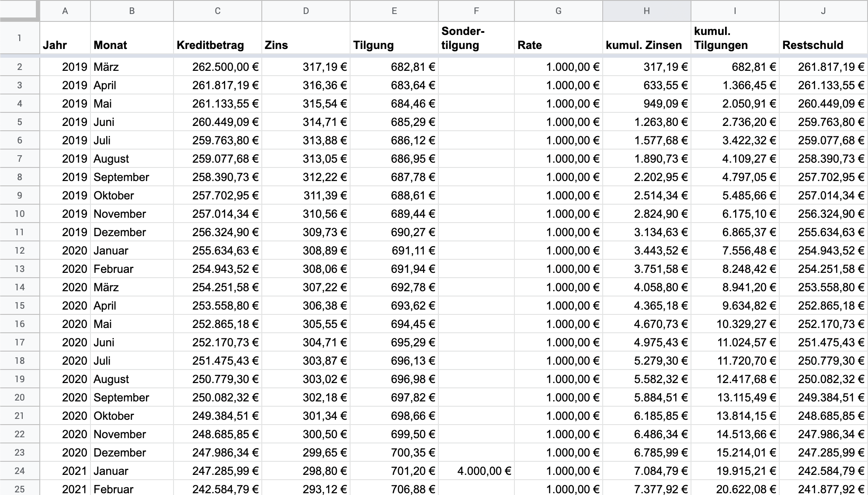Screen dimensions: 868x495
Task: Click the 'Sonder-tilgung' header cell
Action: (476, 38)
